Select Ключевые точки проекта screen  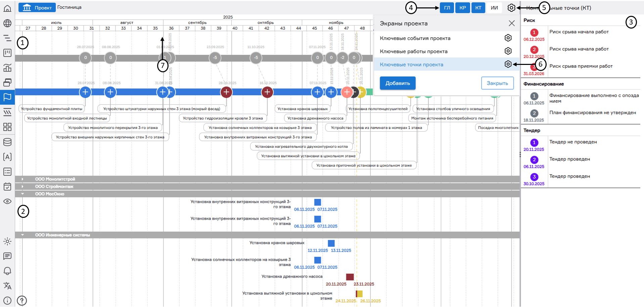[x=412, y=65]
